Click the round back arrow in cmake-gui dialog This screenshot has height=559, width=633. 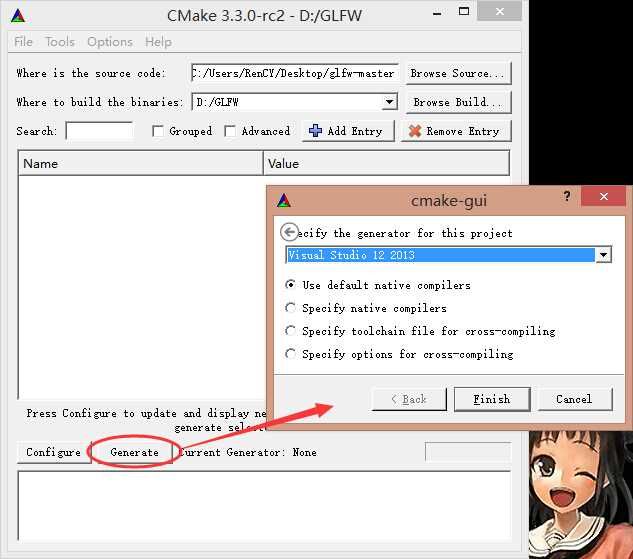[x=289, y=232]
